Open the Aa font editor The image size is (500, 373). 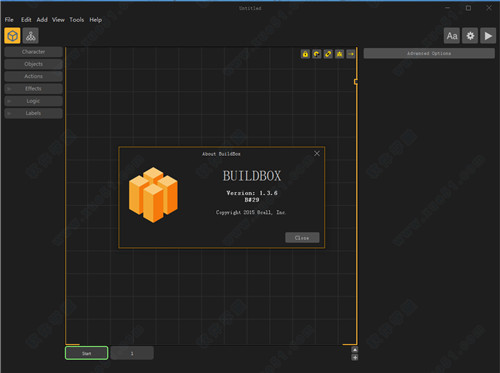click(x=452, y=36)
